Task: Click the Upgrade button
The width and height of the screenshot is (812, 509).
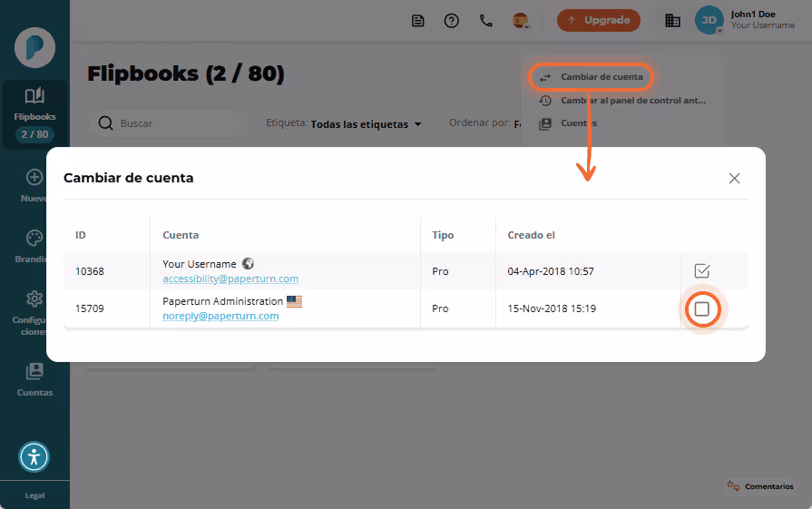Action: click(599, 20)
